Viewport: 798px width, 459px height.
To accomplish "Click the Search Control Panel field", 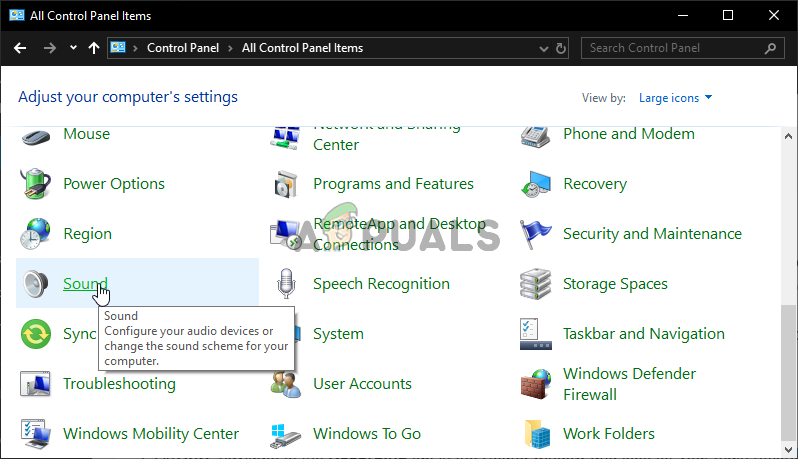I will (x=673, y=48).
